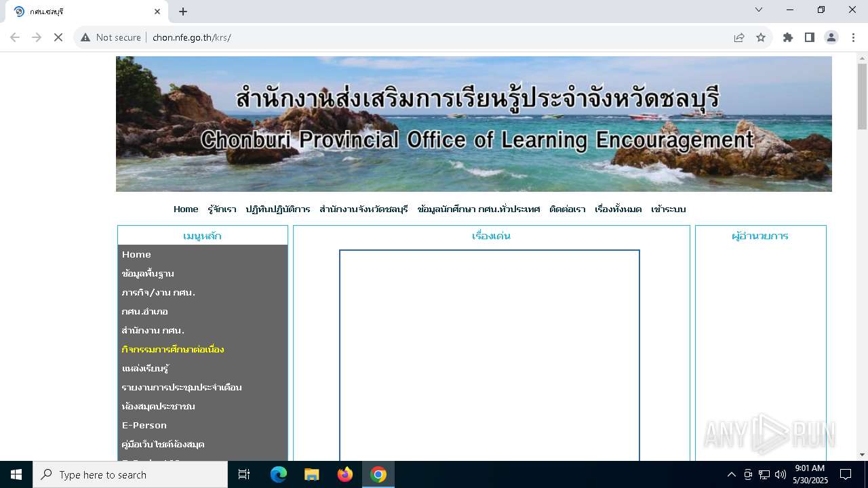Open Task View on taskbar
The width and height of the screenshot is (868, 488).
pyautogui.click(x=244, y=474)
